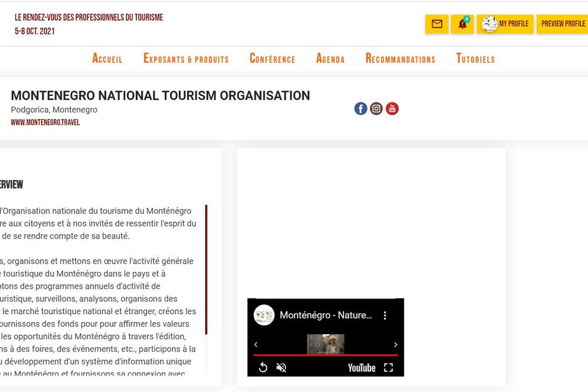Open the video's three-dot more options menu
Viewport: 588px width, 392px height.
pyautogui.click(x=385, y=315)
